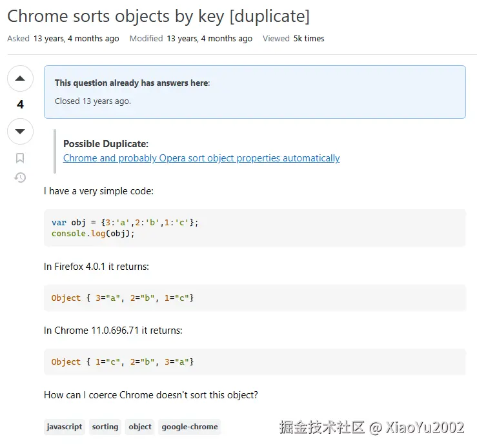Click the 'How can I coerce Chrome' sentence
Image resolution: width=477 pixels, height=448 pixels.
pyautogui.click(x=151, y=395)
